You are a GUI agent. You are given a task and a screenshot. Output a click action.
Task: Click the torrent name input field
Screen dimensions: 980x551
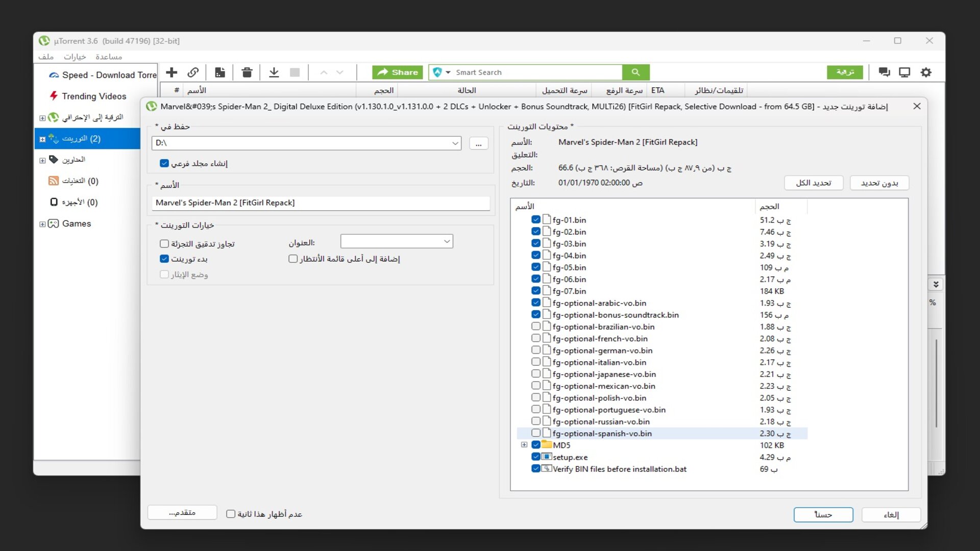(321, 203)
